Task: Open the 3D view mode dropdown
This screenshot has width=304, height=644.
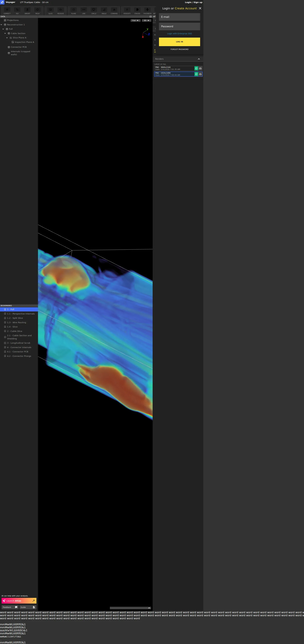Action: (146, 20)
